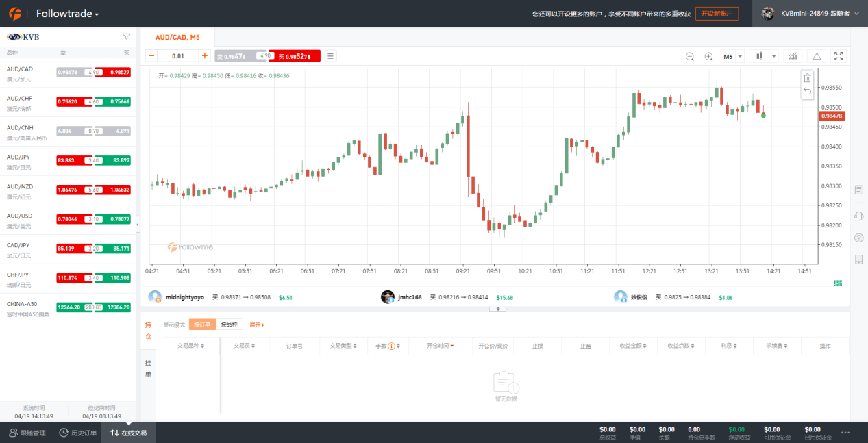This screenshot has width=868, height=443.
Task: Open the KVBmini-24849 account menu
Action: pos(810,14)
